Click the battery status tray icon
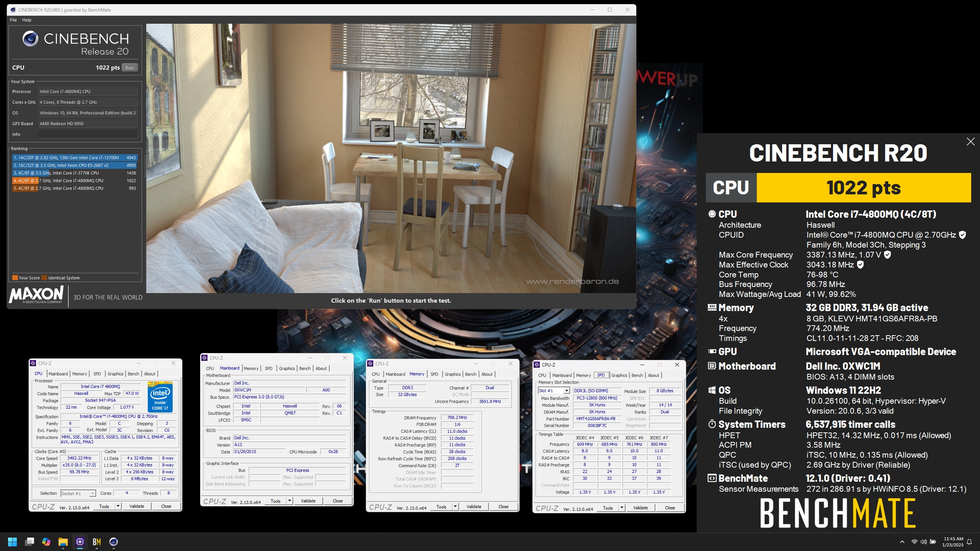 933,542
